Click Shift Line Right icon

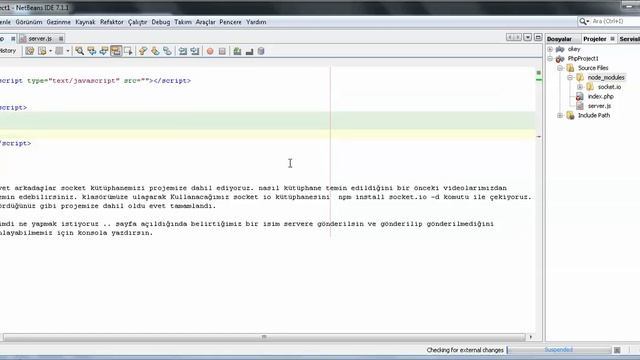point(195,51)
